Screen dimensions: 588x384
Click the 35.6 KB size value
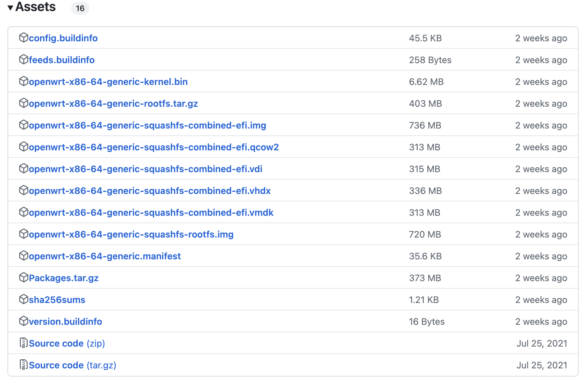(x=425, y=256)
